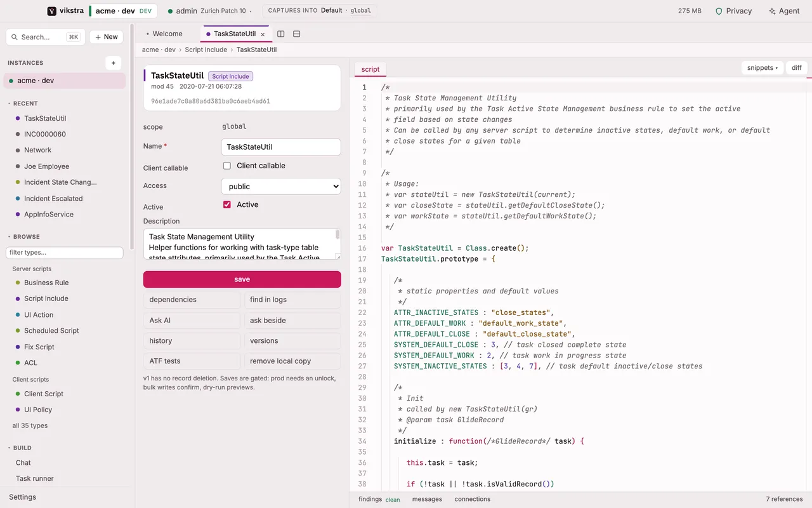The image size is (812, 508).
Task: Click the all 35 types link
Action: [x=30, y=425]
